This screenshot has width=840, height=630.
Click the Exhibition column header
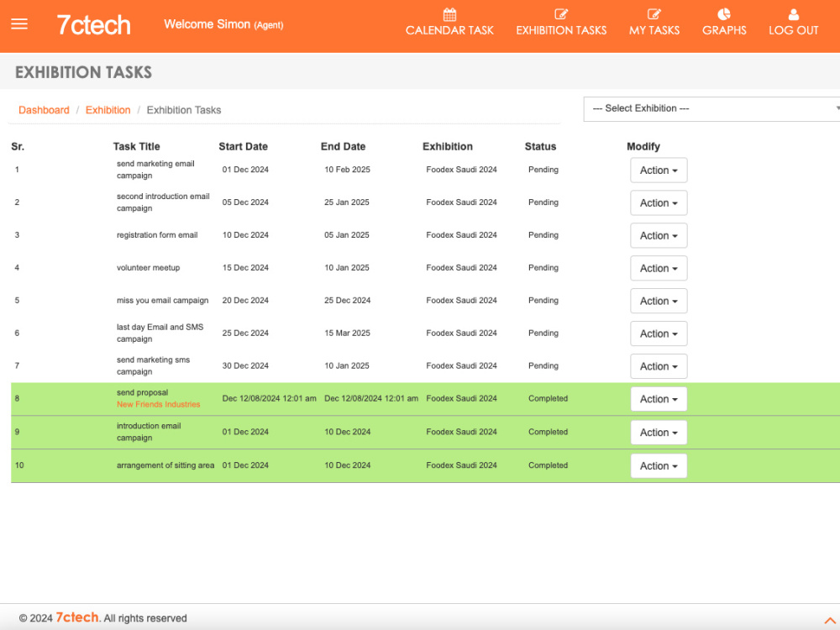coord(448,146)
